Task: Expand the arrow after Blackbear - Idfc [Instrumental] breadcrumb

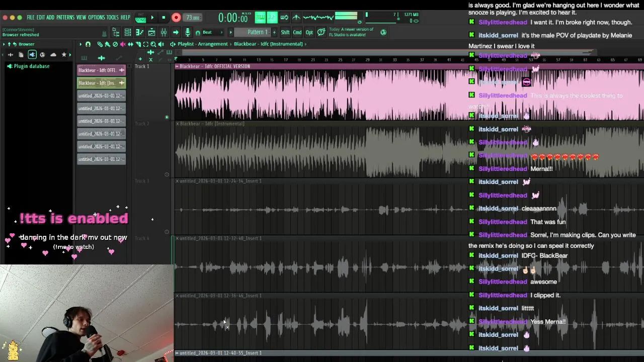Action: click(x=305, y=44)
